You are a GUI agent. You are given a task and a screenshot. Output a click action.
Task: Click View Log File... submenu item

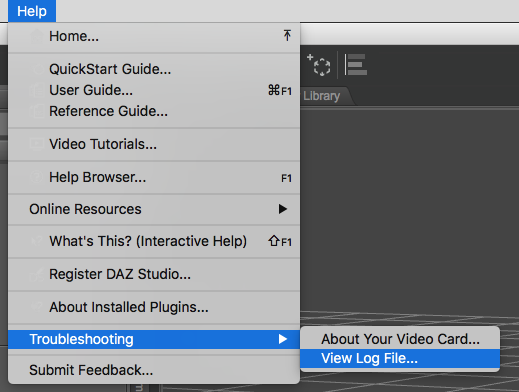(x=400, y=358)
